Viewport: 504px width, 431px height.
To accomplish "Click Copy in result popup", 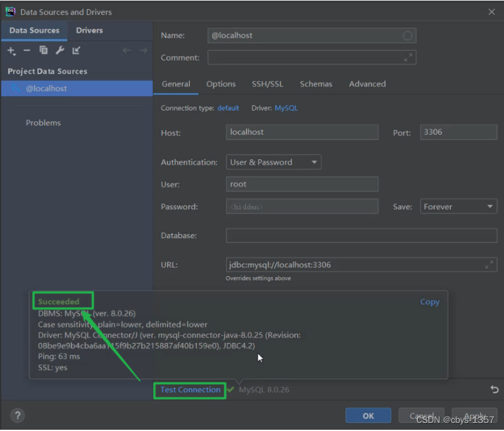I will tap(430, 302).
